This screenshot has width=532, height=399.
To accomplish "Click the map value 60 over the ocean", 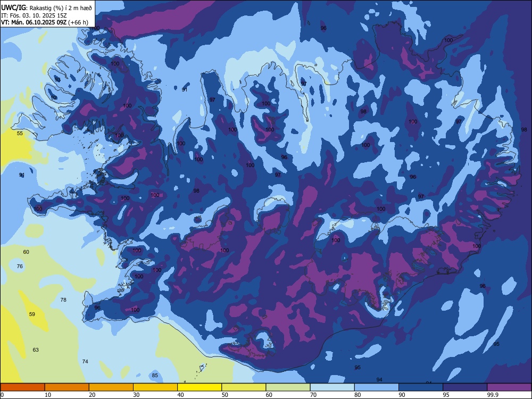I will pos(26,252).
